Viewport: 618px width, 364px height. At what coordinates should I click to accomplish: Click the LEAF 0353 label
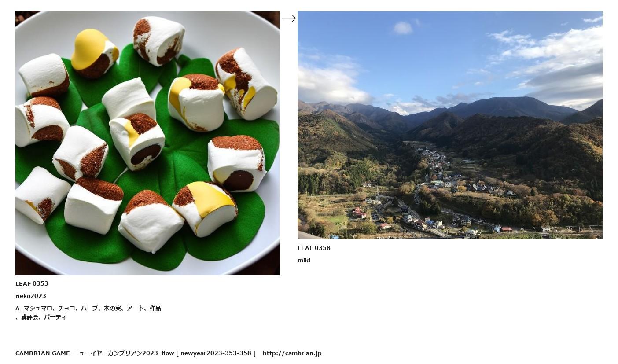coord(32,283)
